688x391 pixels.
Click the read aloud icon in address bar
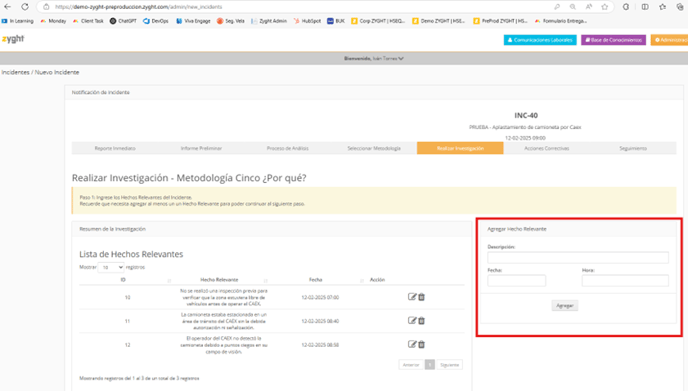point(589,7)
